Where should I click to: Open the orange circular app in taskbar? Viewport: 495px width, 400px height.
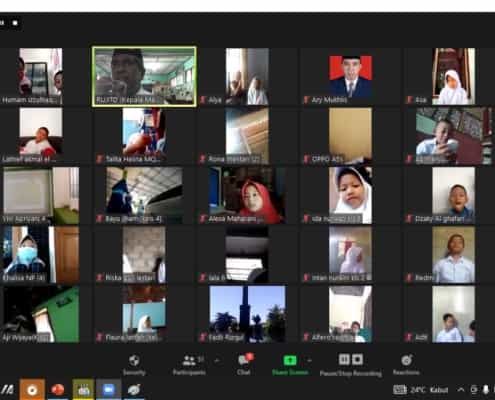32,389
